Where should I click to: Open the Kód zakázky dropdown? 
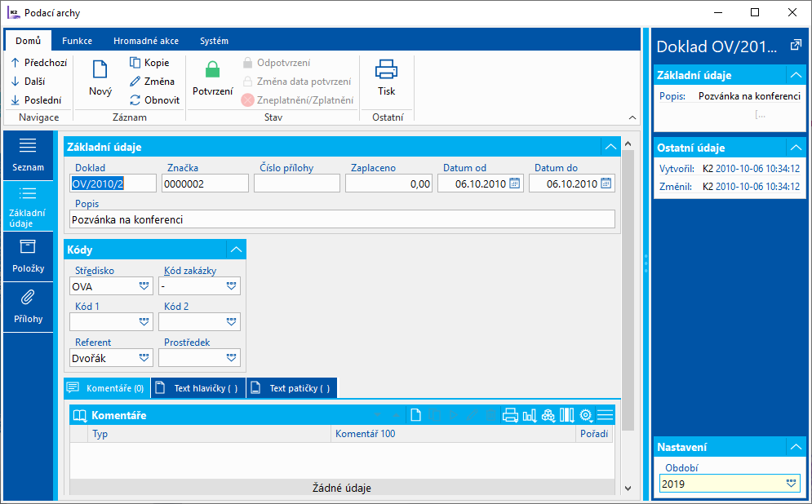coord(231,285)
